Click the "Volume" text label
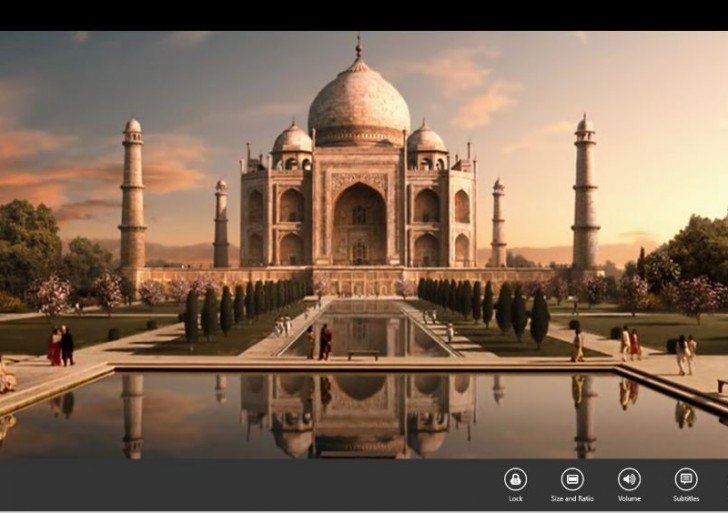This screenshot has height=513, width=728. 629,498
